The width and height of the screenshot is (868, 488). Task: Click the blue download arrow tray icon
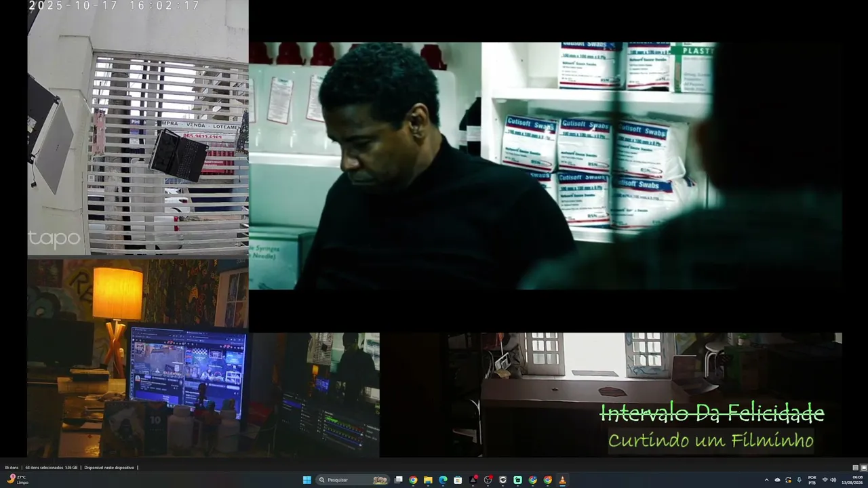(x=799, y=480)
